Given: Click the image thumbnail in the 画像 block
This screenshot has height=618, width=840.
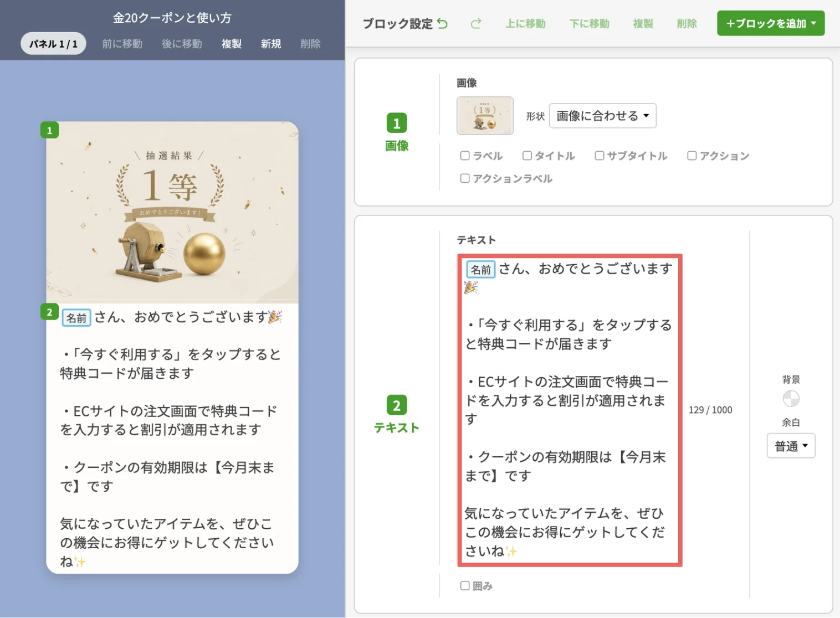Looking at the screenshot, I should click(485, 116).
